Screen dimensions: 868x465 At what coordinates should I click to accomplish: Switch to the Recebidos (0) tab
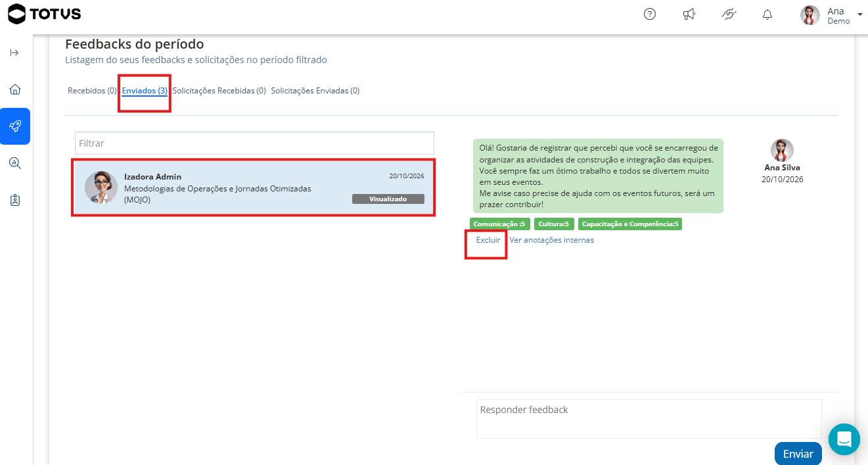tap(92, 91)
